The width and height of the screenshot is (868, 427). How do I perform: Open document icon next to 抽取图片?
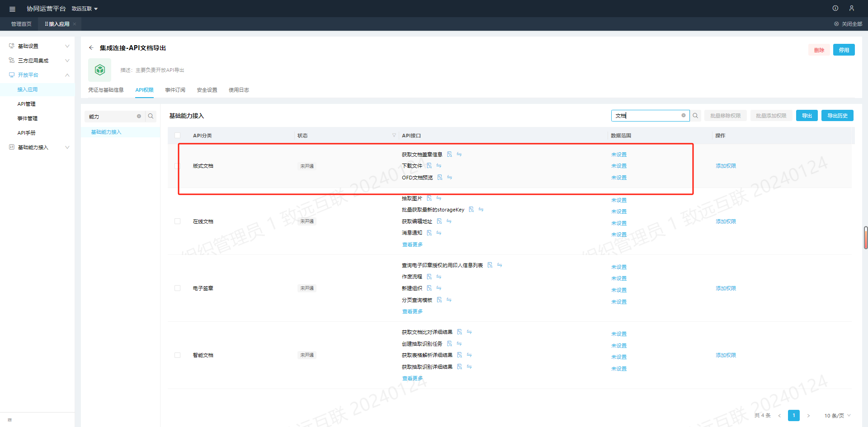point(429,198)
